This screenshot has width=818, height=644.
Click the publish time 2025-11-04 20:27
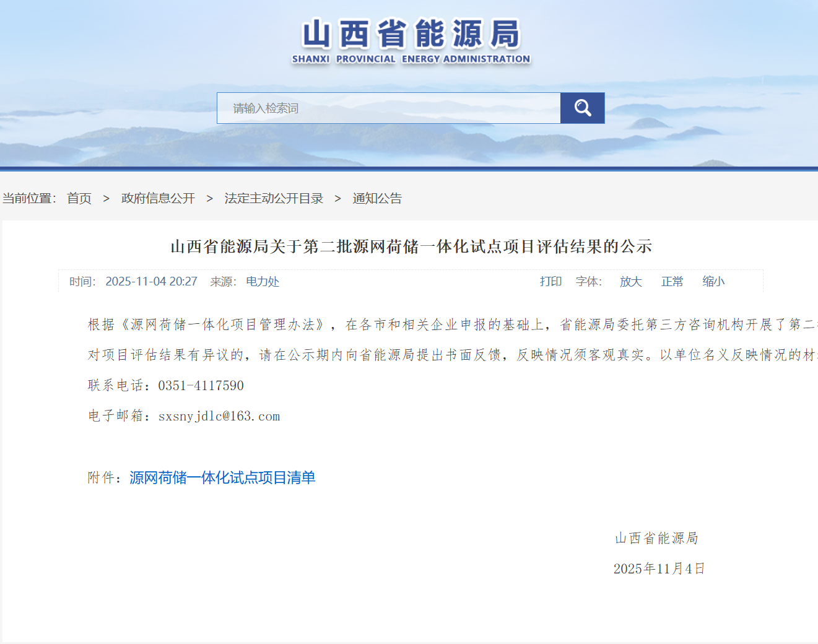click(x=151, y=282)
